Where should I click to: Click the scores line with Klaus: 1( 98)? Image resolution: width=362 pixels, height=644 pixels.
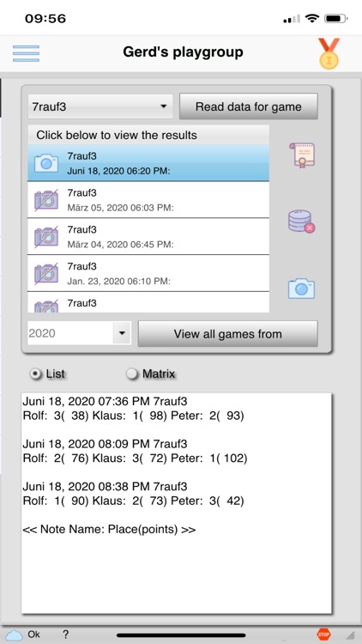coord(133,416)
